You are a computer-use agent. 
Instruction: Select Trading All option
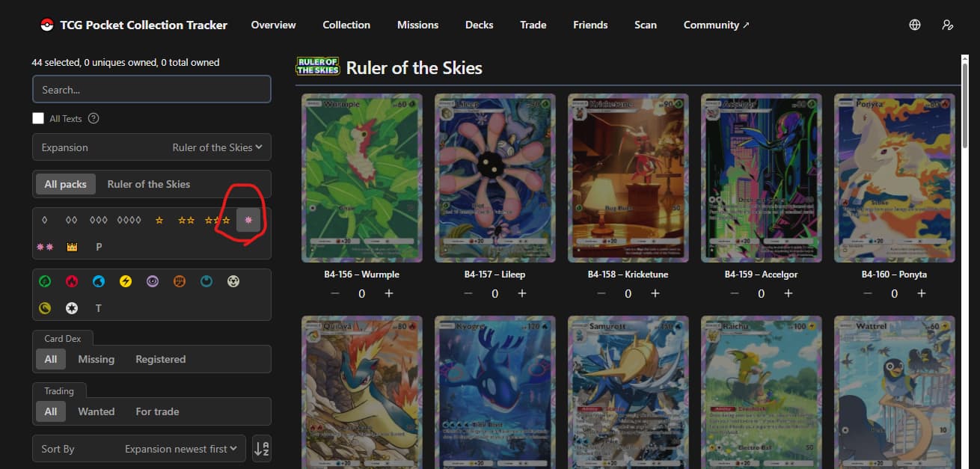51,411
